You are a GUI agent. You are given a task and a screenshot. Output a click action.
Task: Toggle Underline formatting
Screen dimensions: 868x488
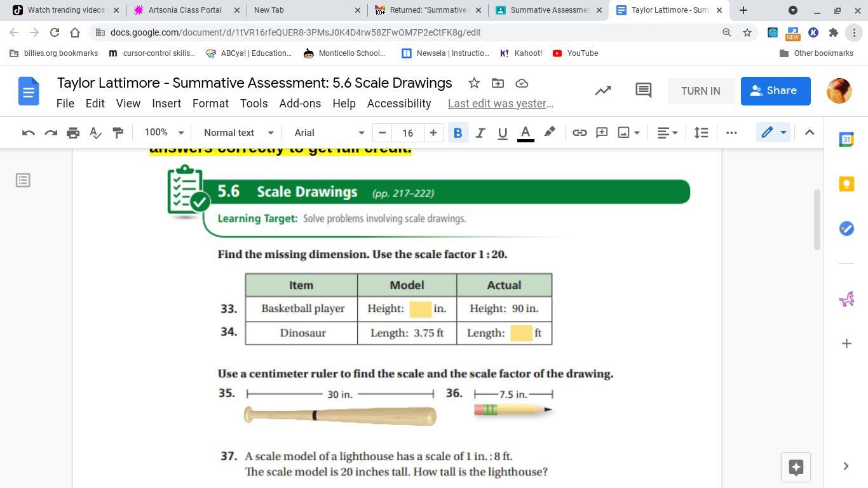[x=502, y=133]
